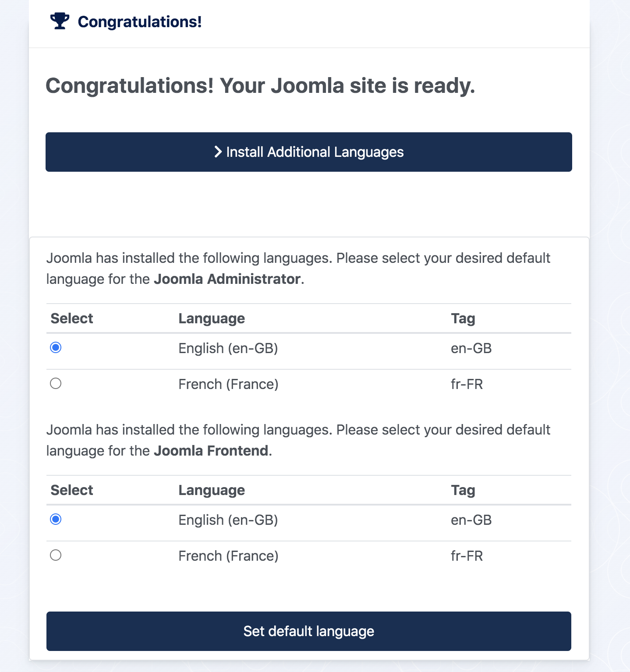Click the Select column header in the Administrator table
Image resolution: width=630 pixels, height=672 pixels.
click(72, 318)
